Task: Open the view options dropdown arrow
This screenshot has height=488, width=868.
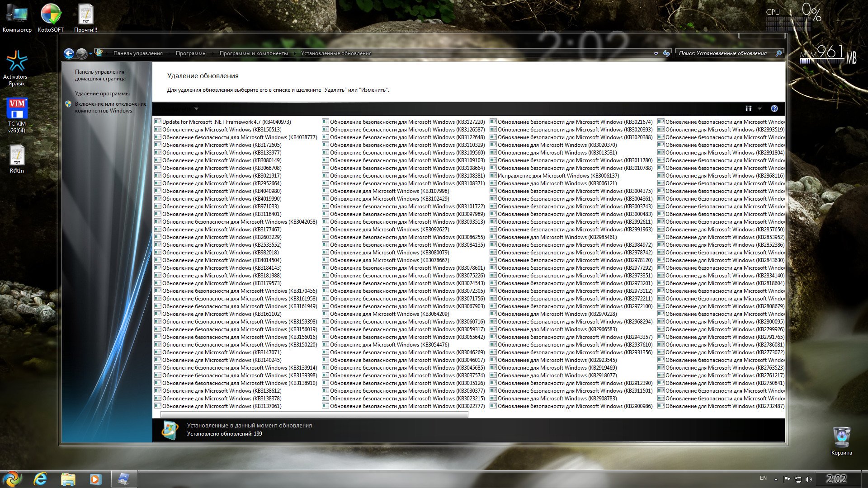Action: (759, 108)
